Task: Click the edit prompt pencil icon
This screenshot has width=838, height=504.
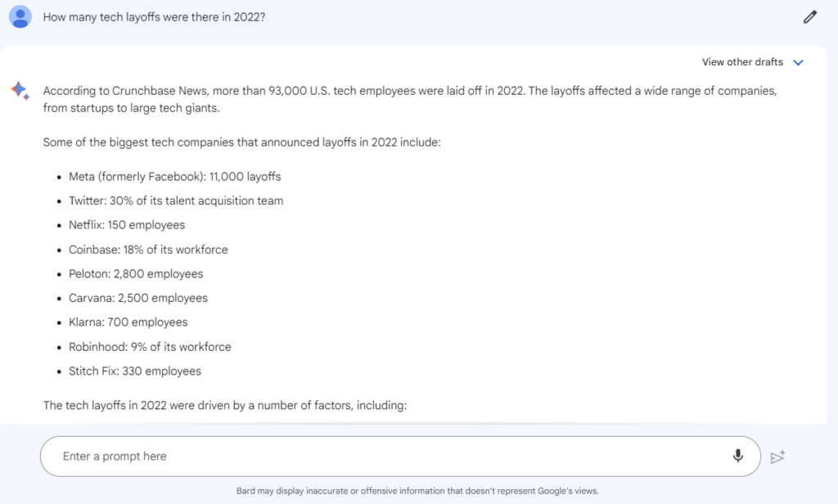Action: click(810, 17)
